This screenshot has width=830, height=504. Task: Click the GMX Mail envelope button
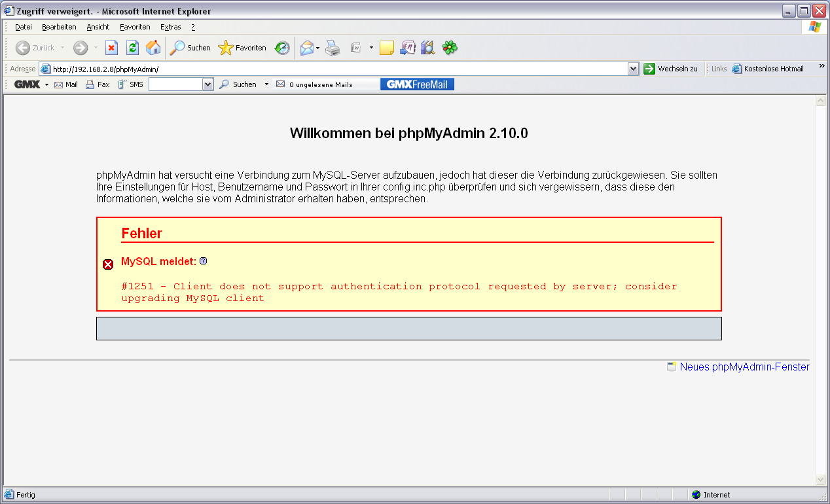click(66, 84)
